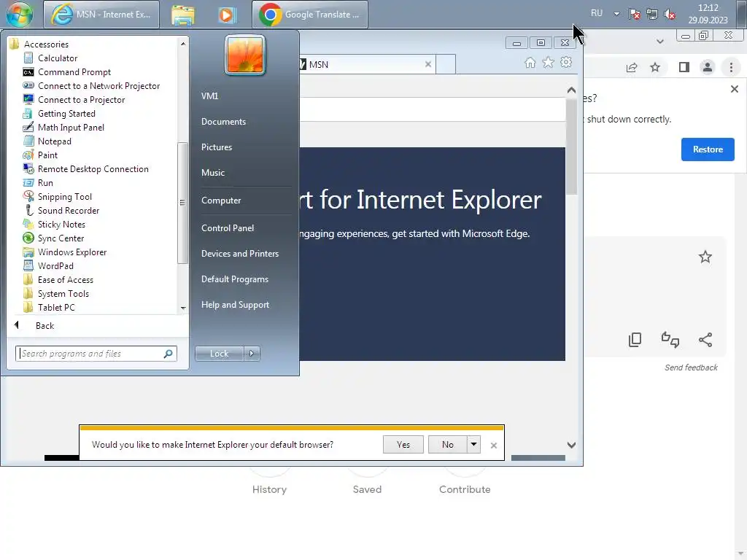Open Pictures from Start menu
Image resolution: width=747 pixels, height=560 pixels.
click(x=216, y=147)
